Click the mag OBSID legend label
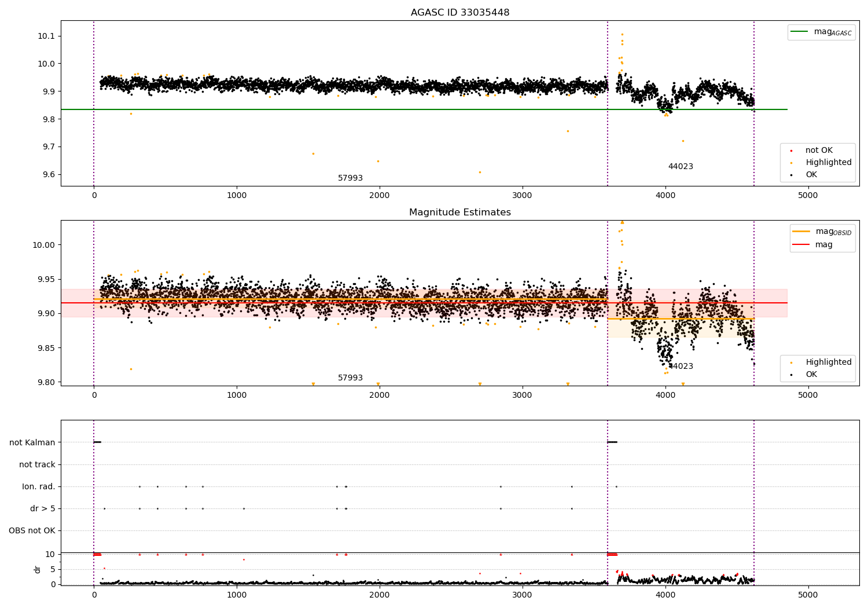 click(833, 232)
